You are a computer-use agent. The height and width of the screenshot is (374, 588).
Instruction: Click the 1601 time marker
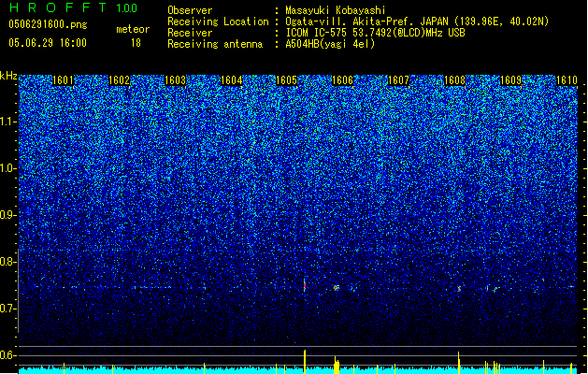pyautogui.click(x=63, y=80)
